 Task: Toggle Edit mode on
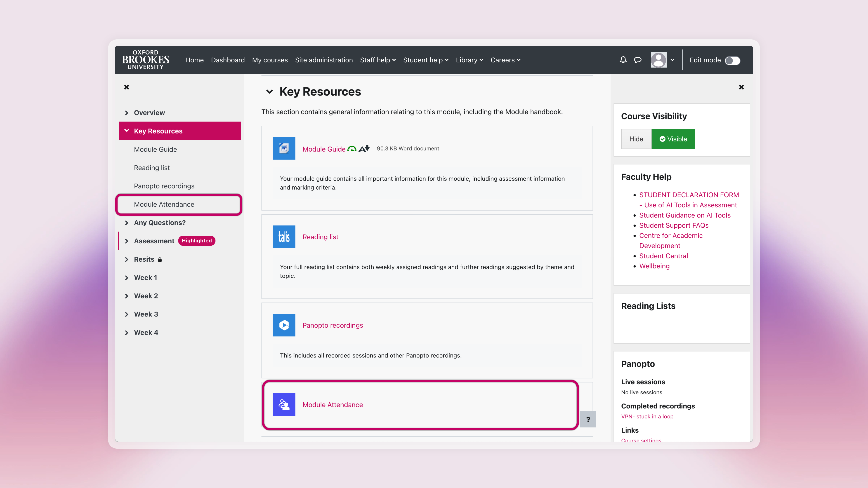point(733,61)
